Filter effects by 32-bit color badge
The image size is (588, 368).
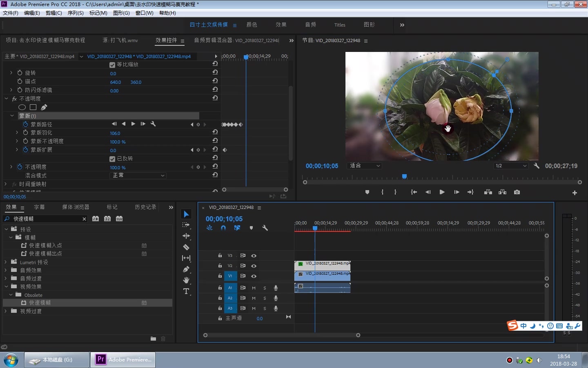point(107,219)
